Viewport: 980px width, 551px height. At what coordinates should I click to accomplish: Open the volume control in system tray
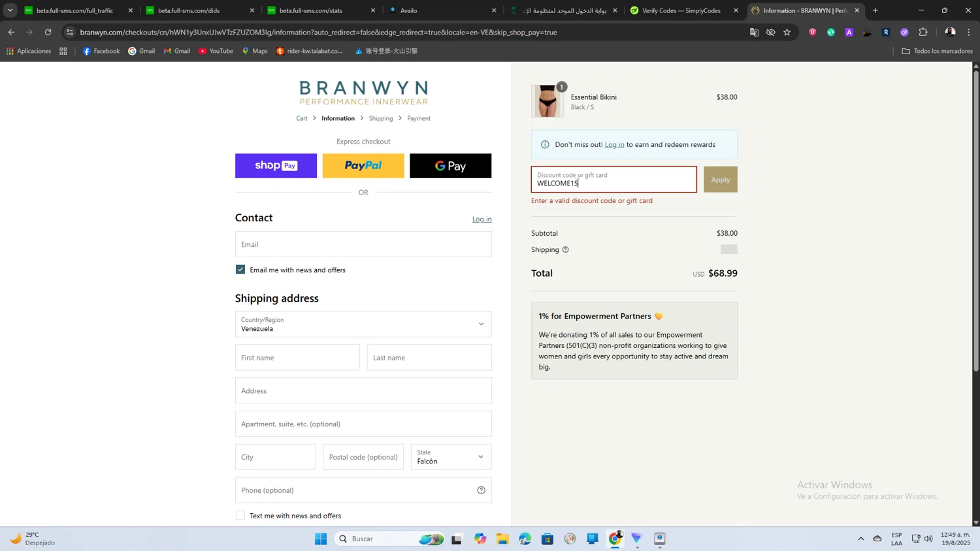pos(928,539)
